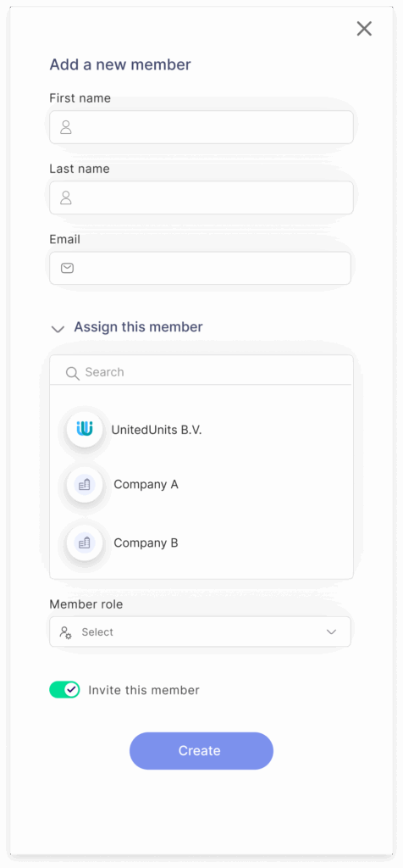Collapse Assign this member section chevron
The width and height of the screenshot is (403, 868).
tap(58, 329)
